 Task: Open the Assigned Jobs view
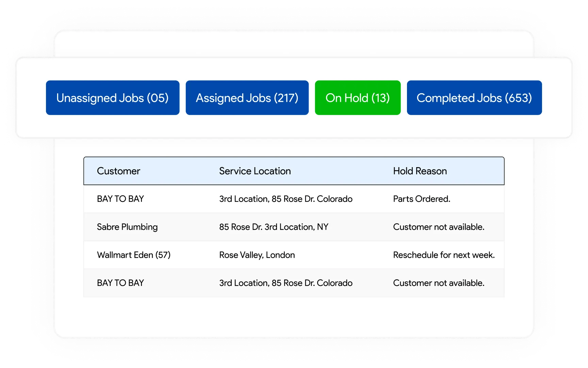(x=247, y=98)
